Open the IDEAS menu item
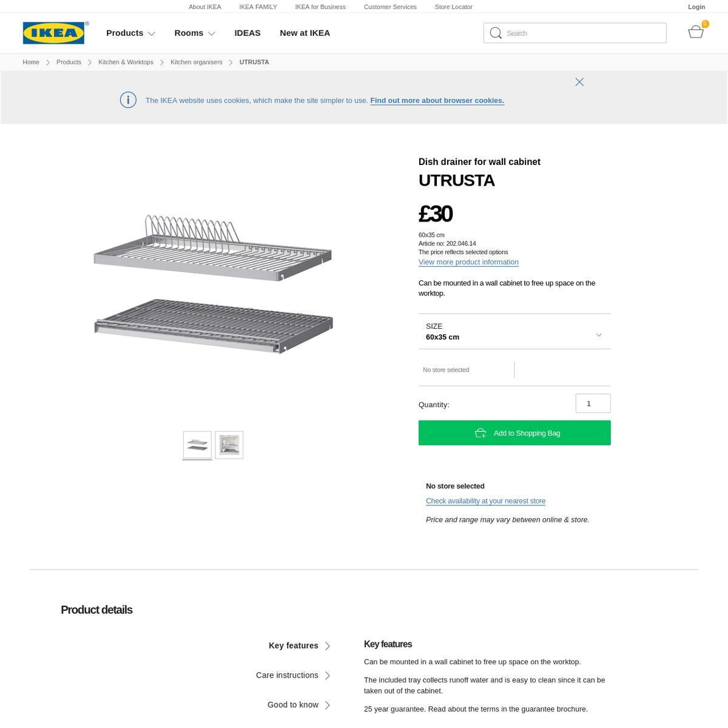The height and width of the screenshot is (728, 728). point(248,33)
